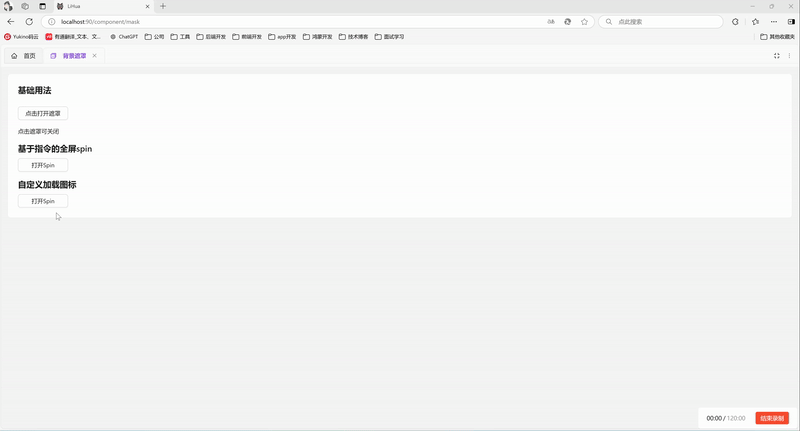Viewport: 800px width, 431px height.
Task: Open a new browser tab
Action: [163, 6]
